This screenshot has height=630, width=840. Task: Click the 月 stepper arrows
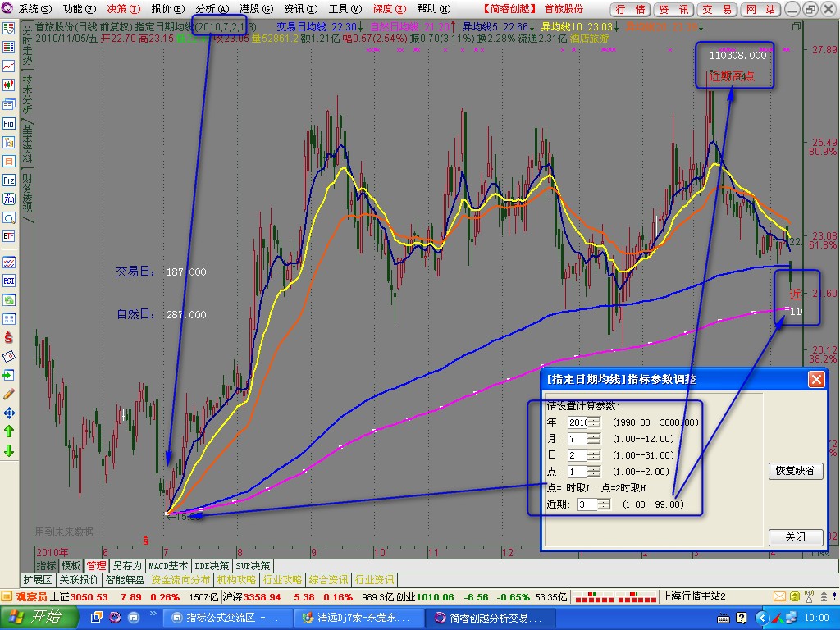click(594, 439)
